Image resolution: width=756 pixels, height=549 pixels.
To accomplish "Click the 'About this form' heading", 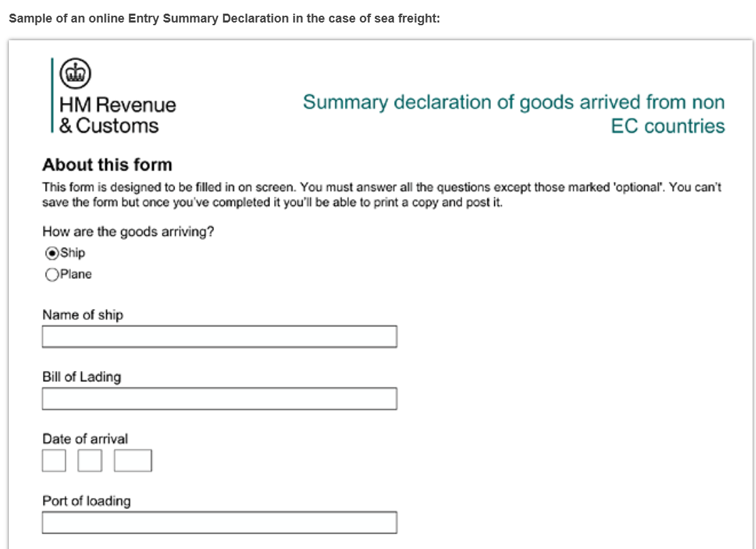I will (x=107, y=165).
